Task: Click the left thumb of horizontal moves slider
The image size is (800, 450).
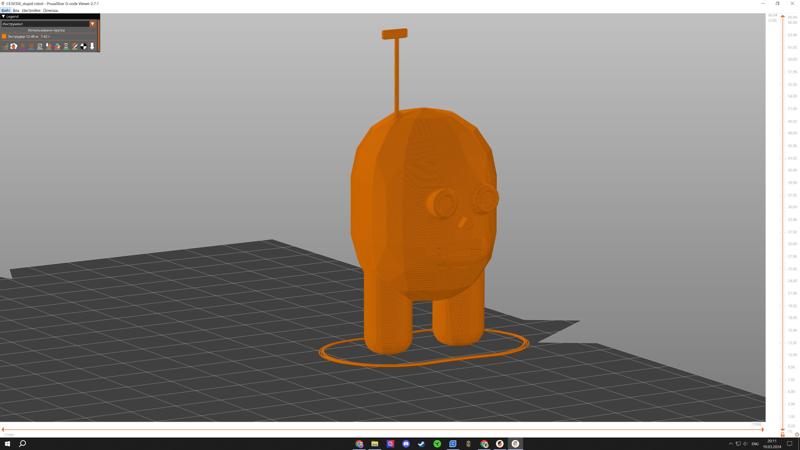Action: click(x=3, y=429)
